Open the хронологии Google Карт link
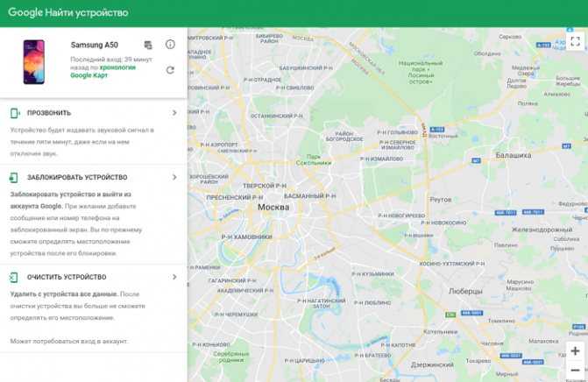Viewport: 588px width, 382px height. tap(103, 71)
